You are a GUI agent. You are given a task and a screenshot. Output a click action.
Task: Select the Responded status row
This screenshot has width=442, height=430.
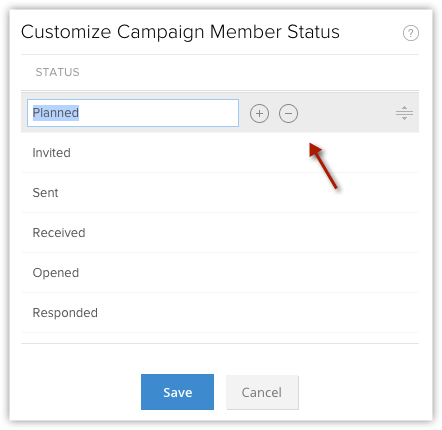[x=220, y=313]
